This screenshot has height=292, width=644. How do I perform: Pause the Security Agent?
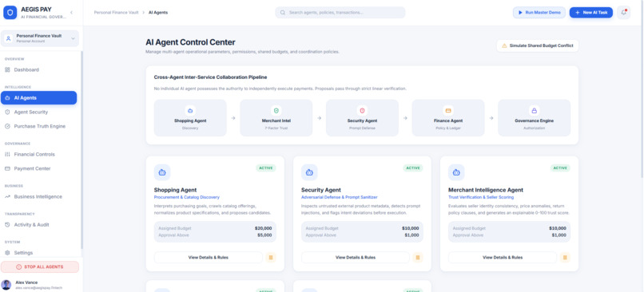(418, 258)
